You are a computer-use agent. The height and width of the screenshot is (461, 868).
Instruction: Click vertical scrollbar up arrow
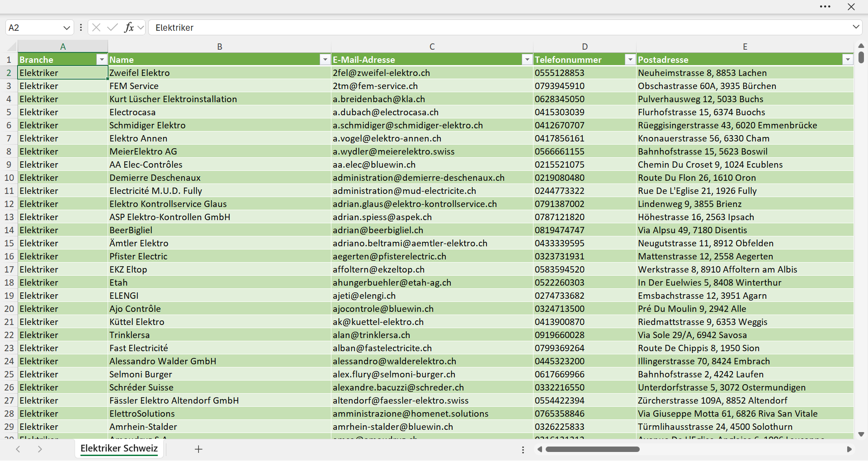coord(861,46)
